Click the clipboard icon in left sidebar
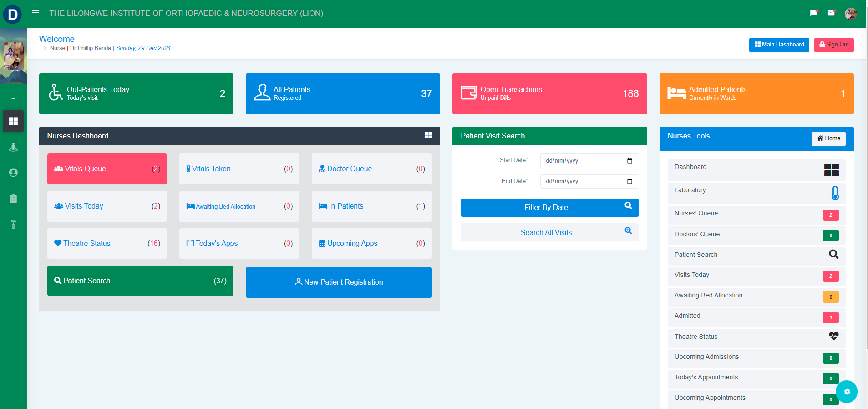This screenshot has width=868, height=409. [x=13, y=199]
